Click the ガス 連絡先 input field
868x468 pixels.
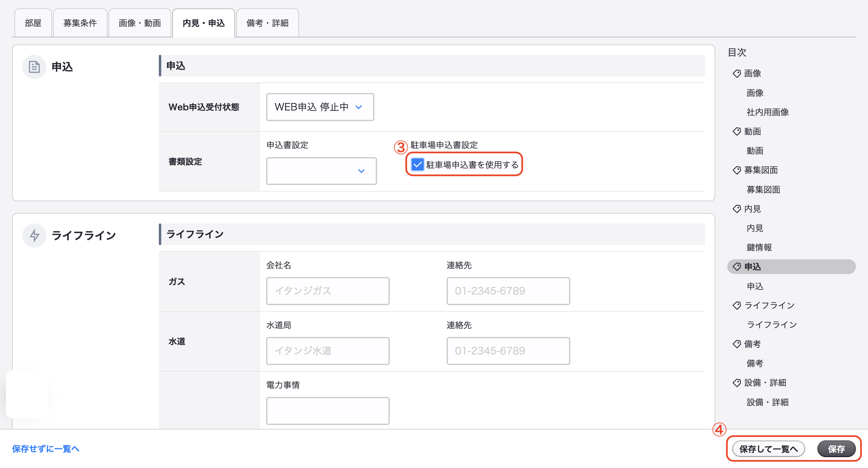508,291
